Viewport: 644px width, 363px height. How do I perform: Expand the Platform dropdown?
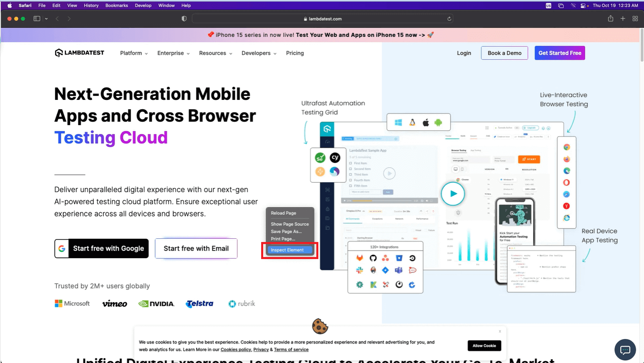(134, 53)
